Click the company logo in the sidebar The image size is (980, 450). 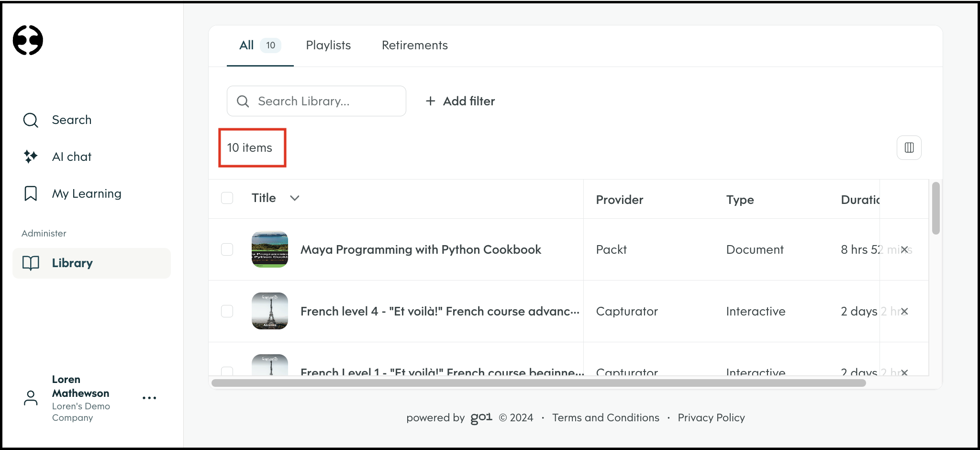[28, 40]
